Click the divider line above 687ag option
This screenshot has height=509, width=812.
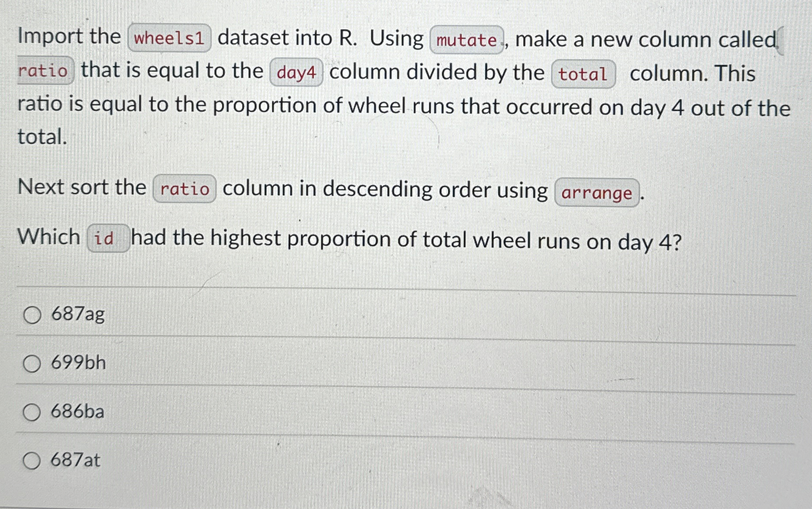pyautogui.click(x=406, y=286)
